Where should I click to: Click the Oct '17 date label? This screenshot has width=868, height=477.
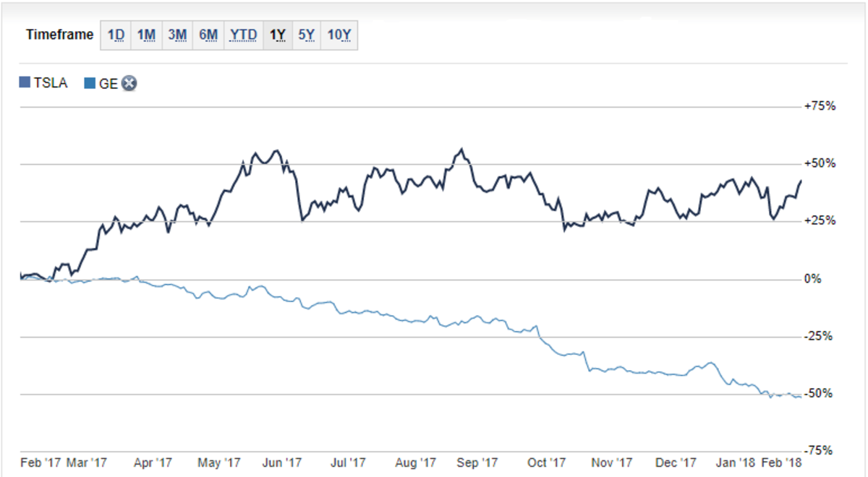click(547, 462)
